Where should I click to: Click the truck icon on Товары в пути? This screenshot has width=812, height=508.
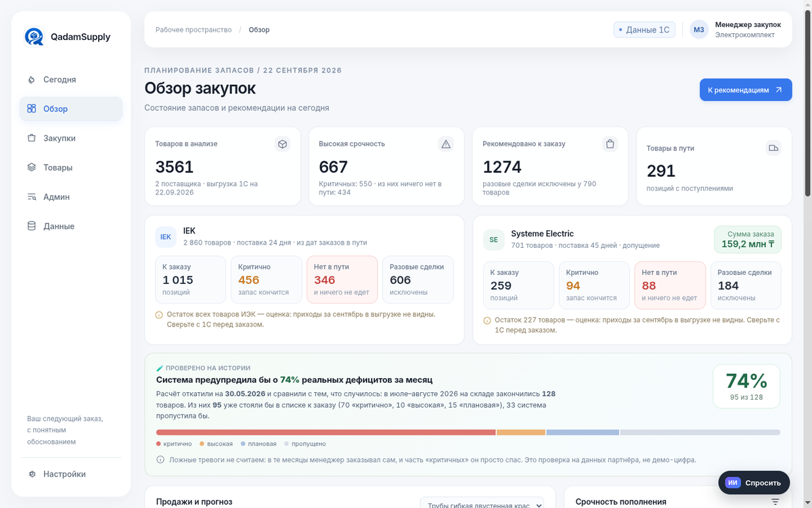click(773, 148)
